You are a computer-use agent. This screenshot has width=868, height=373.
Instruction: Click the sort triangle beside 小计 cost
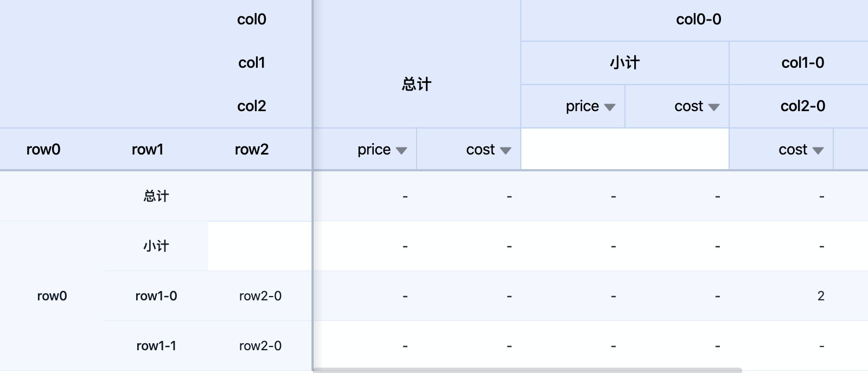pos(716,106)
